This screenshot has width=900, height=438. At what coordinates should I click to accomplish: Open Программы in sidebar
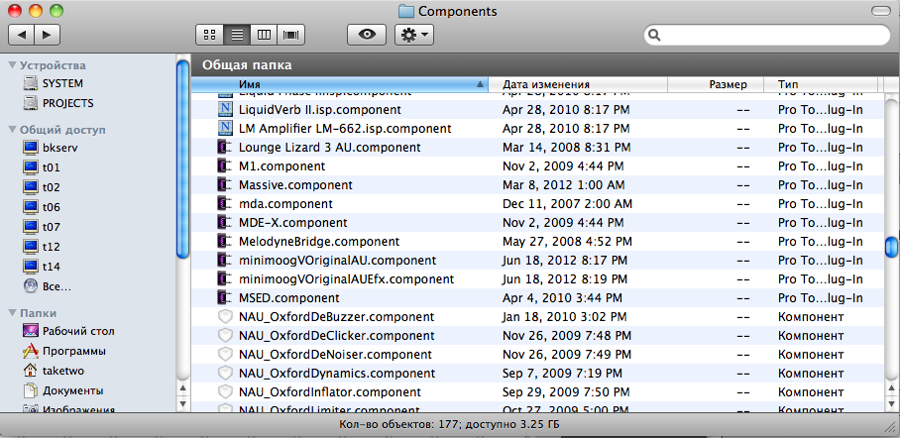point(64,351)
